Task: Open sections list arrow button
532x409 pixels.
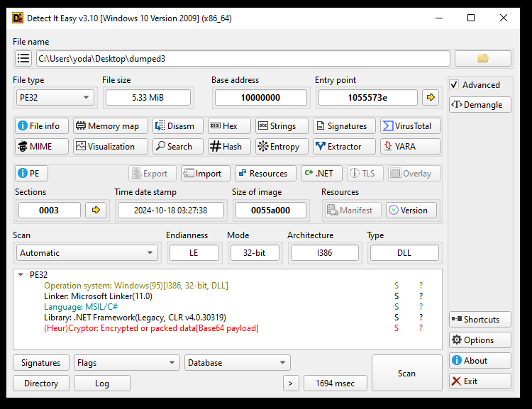Action: [96, 211]
